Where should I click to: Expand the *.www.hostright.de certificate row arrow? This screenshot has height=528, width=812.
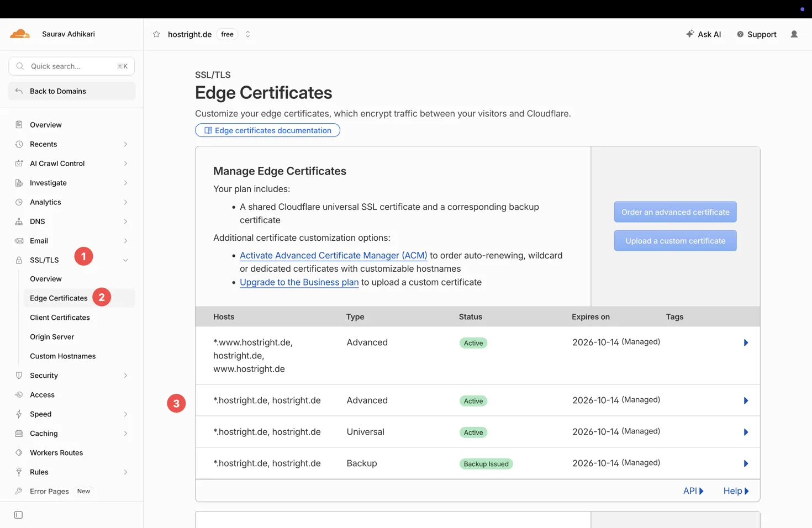click(746, 343)
